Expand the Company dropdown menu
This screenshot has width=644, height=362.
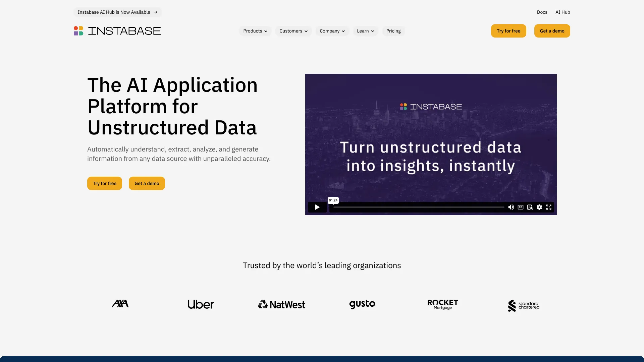[x=332, y=31]
